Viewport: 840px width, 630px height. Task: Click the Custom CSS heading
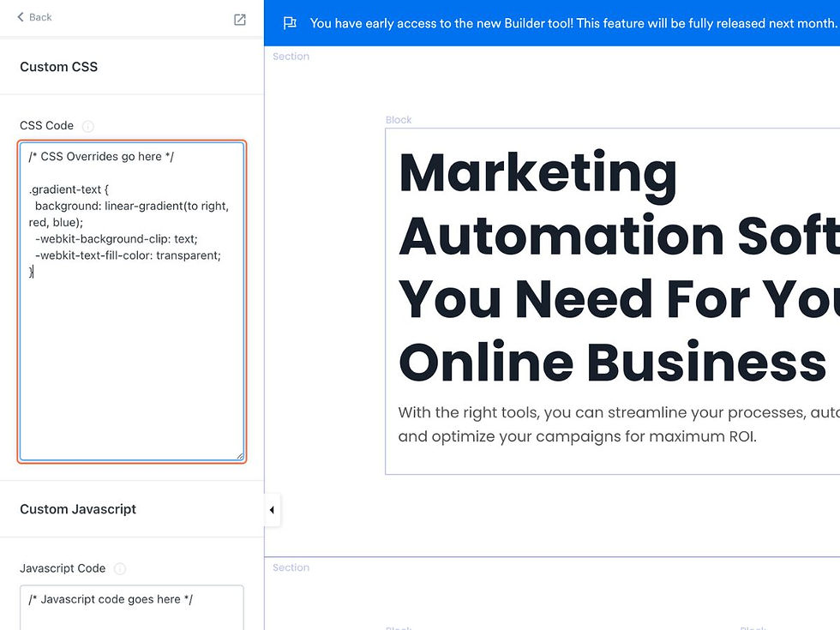[59, 67]
